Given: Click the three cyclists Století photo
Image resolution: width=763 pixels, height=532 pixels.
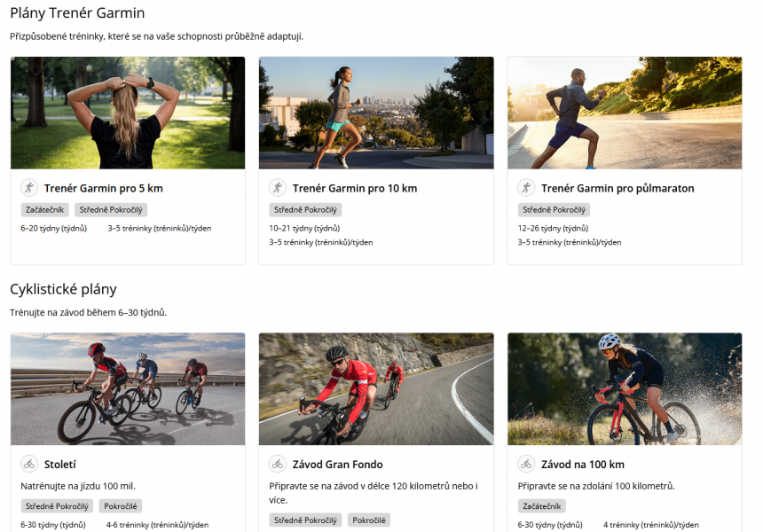Looking at the screenshot, I should click(128, 388).
